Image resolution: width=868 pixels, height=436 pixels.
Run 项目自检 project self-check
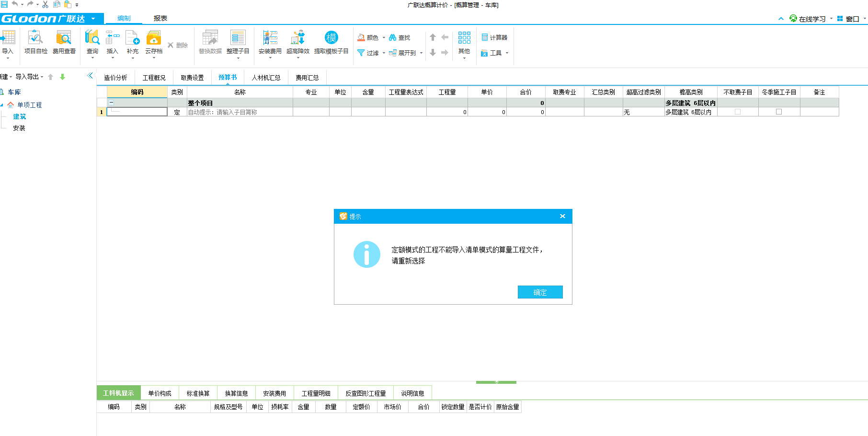click(36, 43)
